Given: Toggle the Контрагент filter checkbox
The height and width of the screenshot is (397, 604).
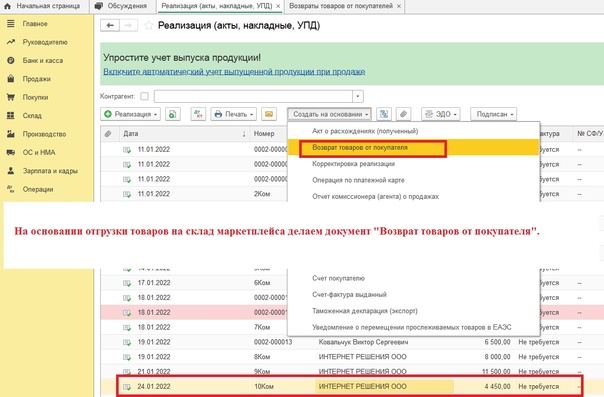Looking at the screenshot, I should pyautogui.click(x=144, y=96).
